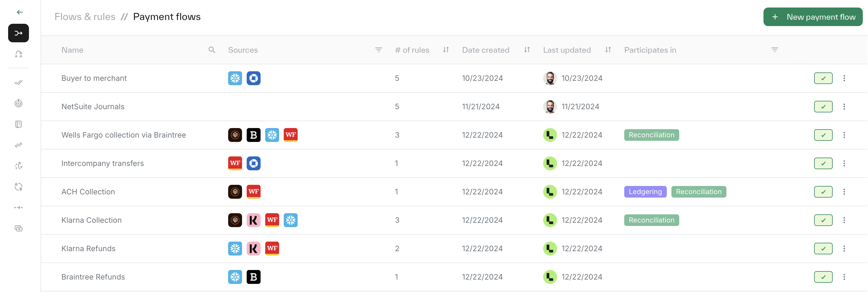Toggle the Wells Fargo collection via Braintree checkbox
This screenshot has height=292, width=868.
click(823, 135)
